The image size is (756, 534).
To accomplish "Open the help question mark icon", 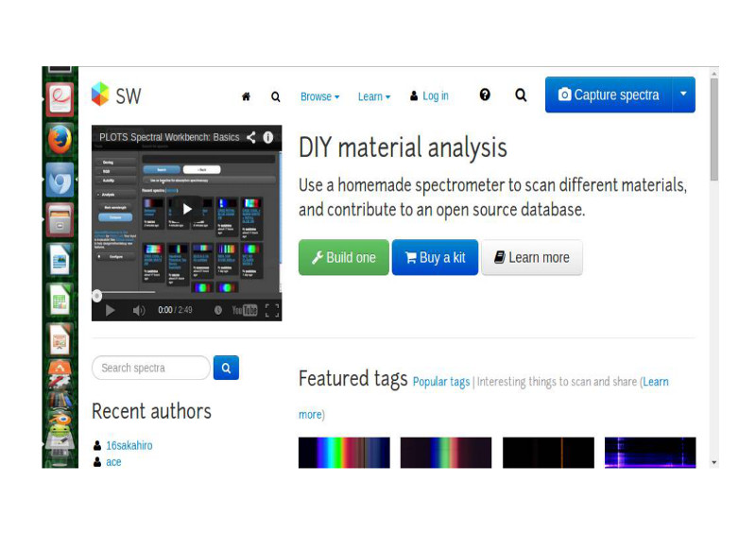I will 485,95.
